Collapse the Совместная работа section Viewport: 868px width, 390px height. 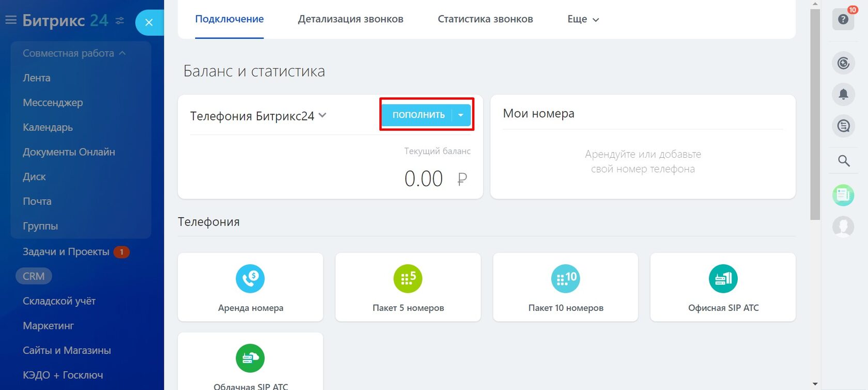click(74, 53)
